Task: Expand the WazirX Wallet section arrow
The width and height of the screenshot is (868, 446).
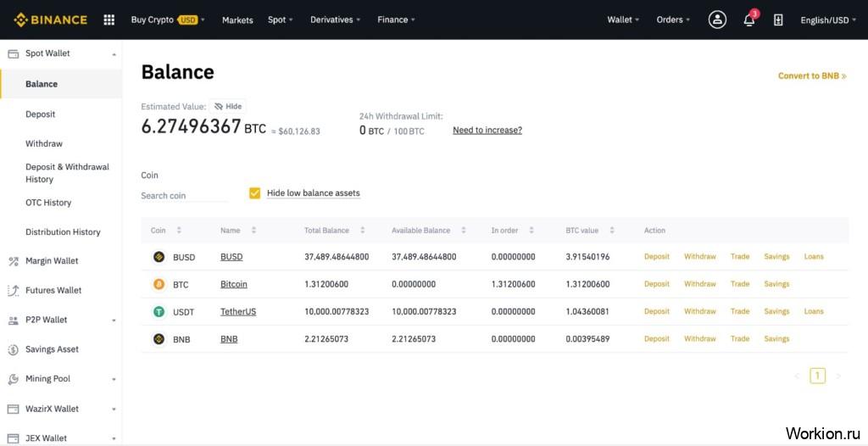Action: 114,410
